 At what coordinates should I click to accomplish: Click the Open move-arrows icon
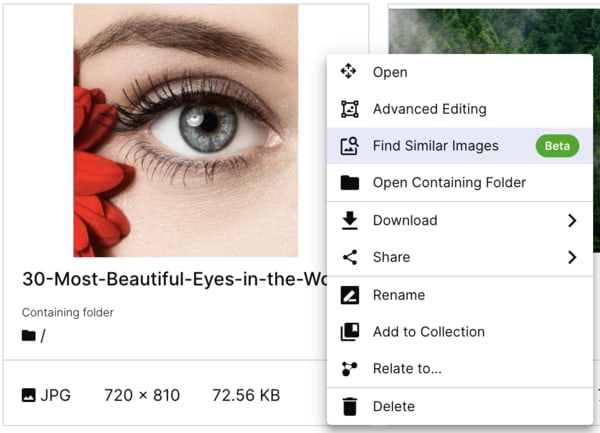349,71
